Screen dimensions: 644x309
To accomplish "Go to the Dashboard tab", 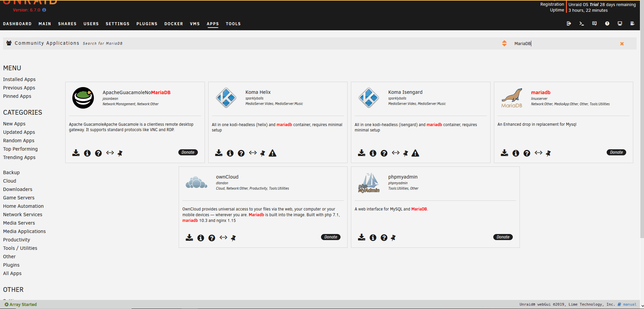I will pos(17,24).
